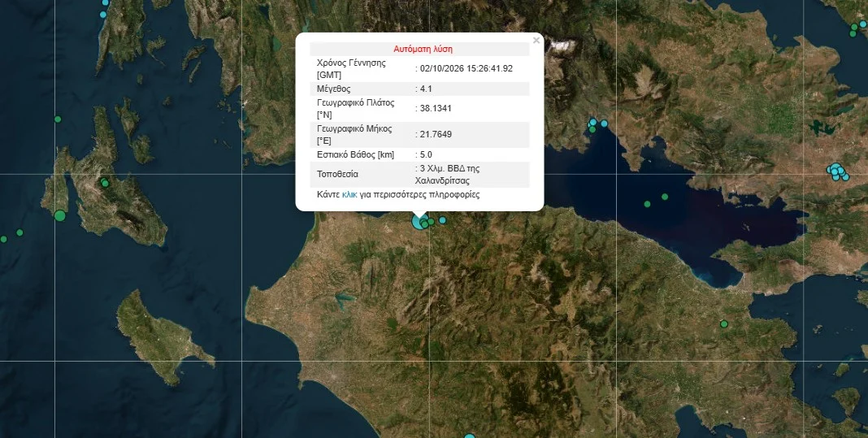Select large green marker on Kefalonia's west coast

pyautogui.click(x=60, y=215)
